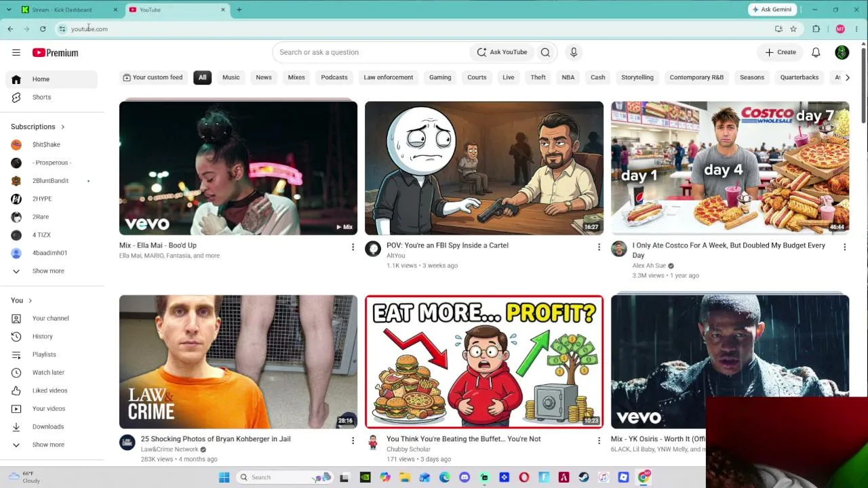This screenshot has height=488, width=868.
Task: Go back with the browser arrow
Action: [x=10, y=28]
